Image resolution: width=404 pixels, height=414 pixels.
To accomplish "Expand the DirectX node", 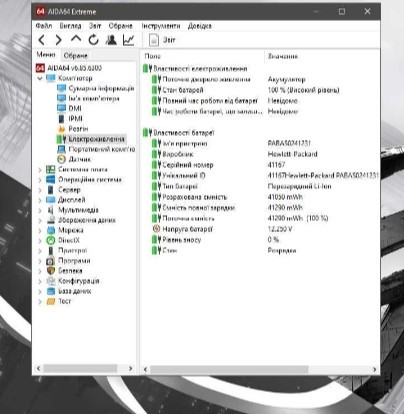I will pyautogui.click(x=40, y=241).
